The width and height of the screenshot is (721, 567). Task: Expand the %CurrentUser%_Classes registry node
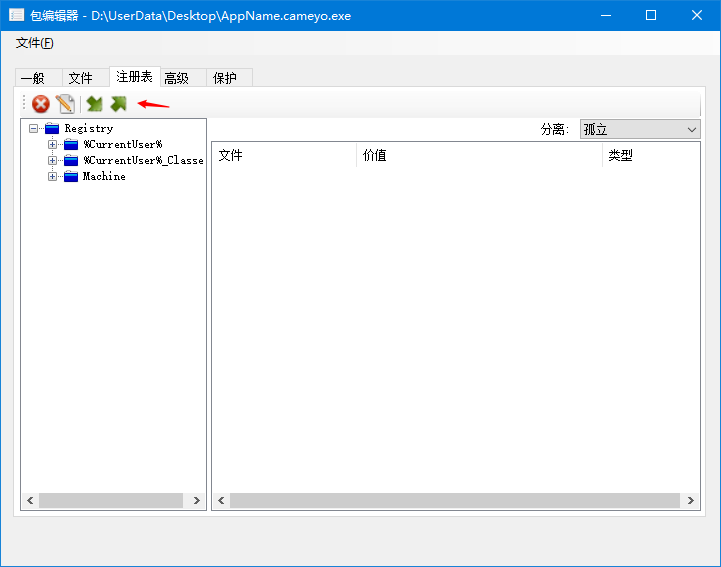point(52,160)
